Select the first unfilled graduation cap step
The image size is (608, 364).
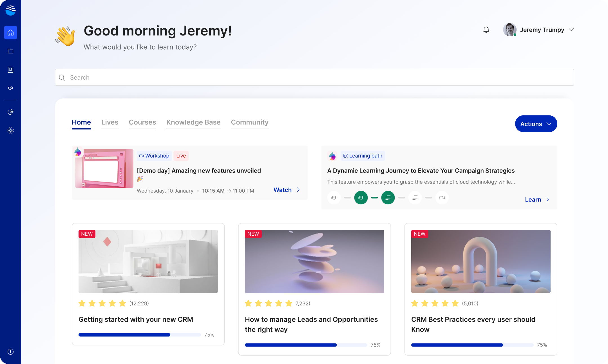[334, 198]
